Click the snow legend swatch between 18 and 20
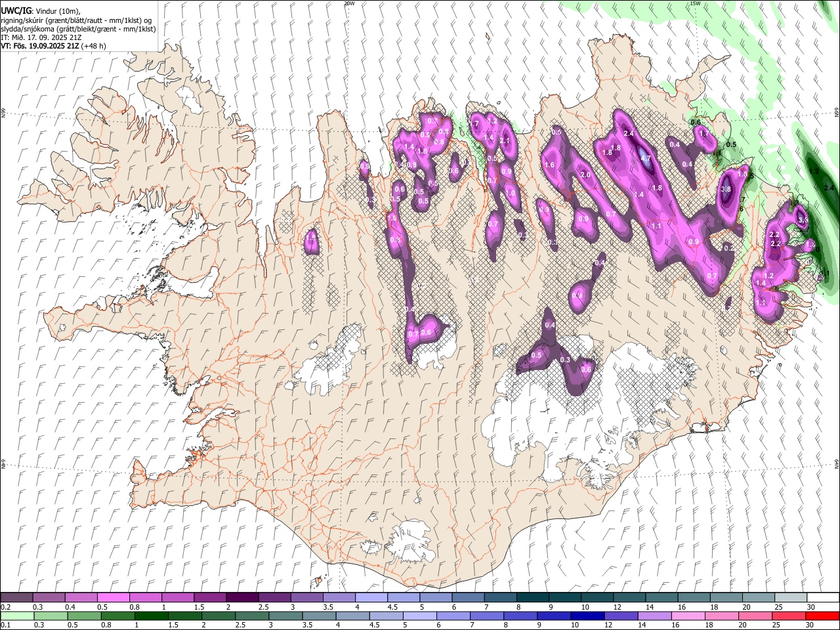The image size is (840, 630). pyautogui.click(x=726, y=598)
